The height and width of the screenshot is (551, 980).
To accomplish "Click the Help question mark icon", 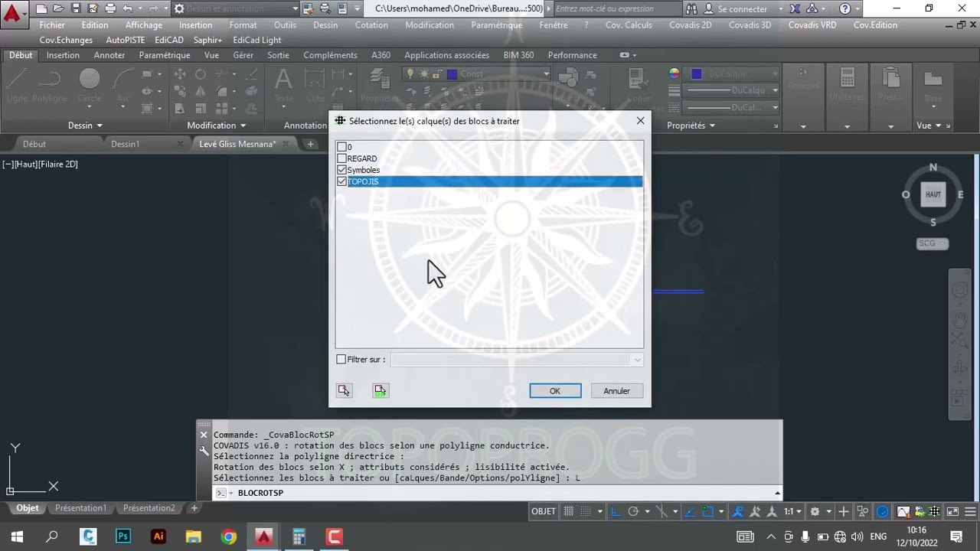I will 844,9.
